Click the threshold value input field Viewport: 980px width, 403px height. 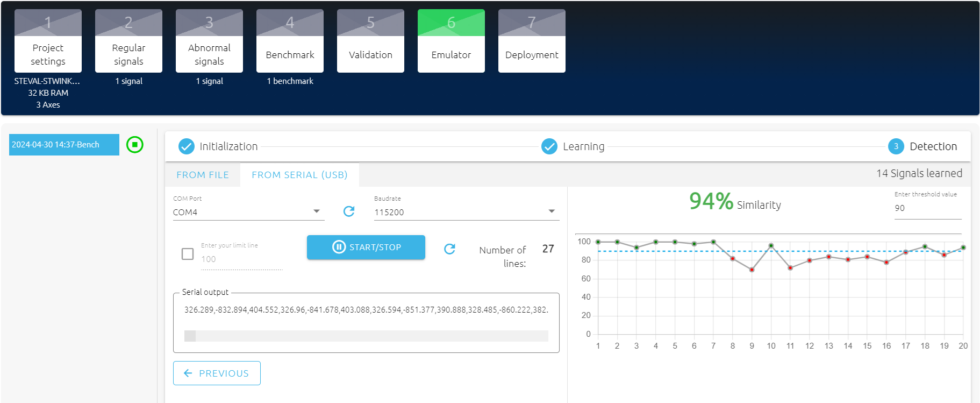click(x=927, y=208)
